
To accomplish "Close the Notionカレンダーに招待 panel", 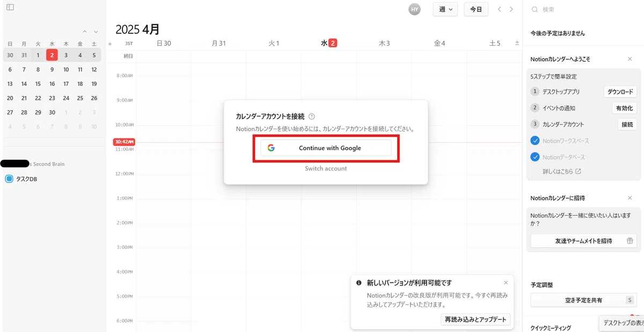I will pos(630,198).
